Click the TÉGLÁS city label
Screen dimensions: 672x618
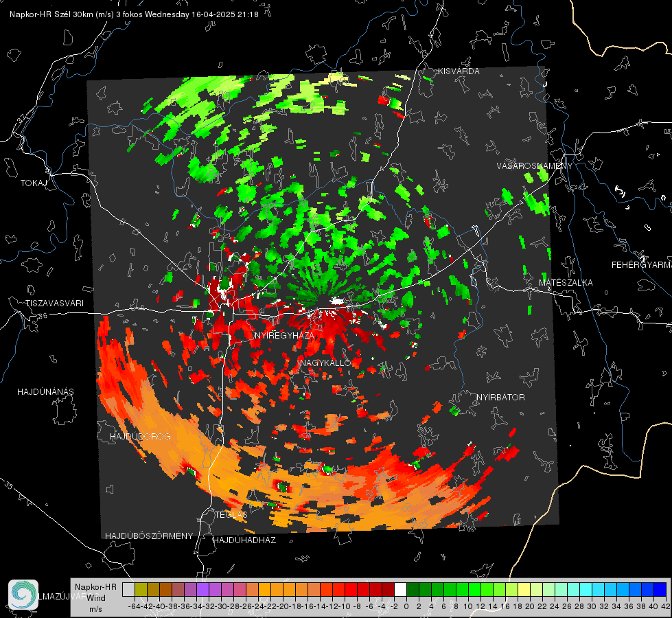231,515
